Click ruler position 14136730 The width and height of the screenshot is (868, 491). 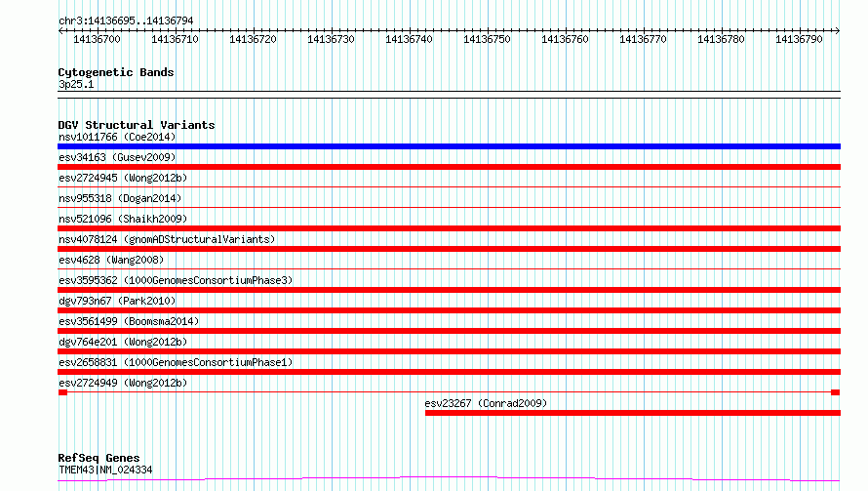[x=331, y=39]
